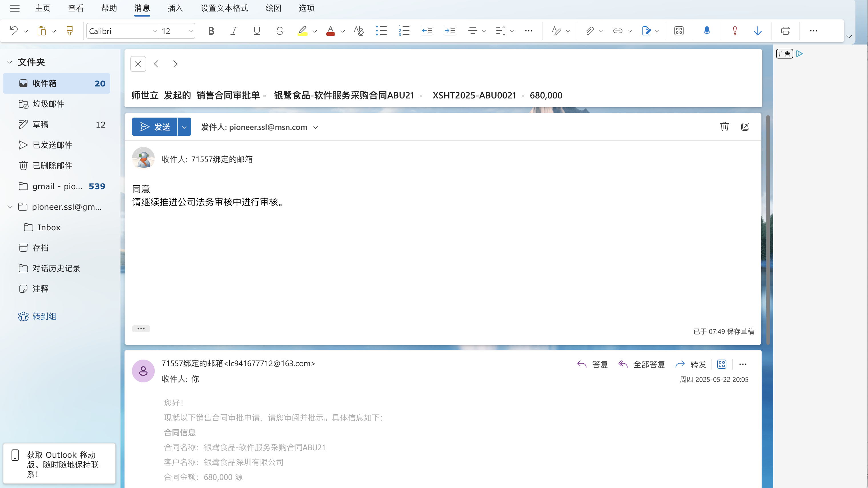Click the apps grid icon in the ribbon

tap(679, 31)
